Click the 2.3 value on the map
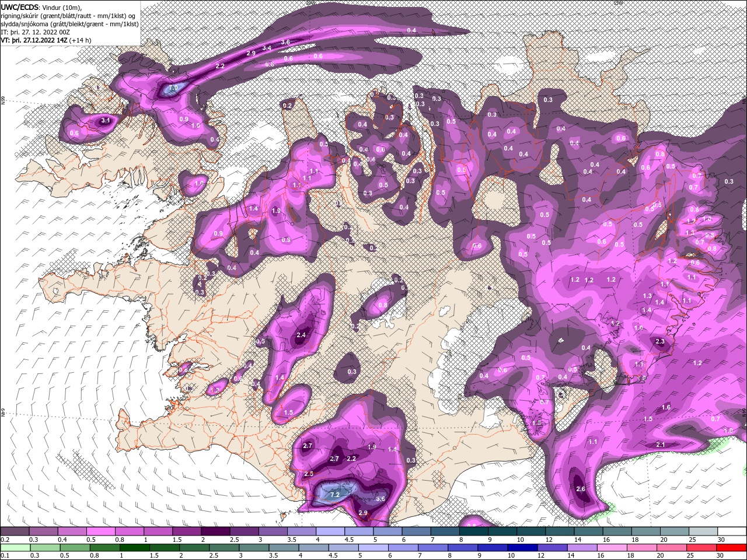This screenshot has height=560, width=747. tap(661, 341)
